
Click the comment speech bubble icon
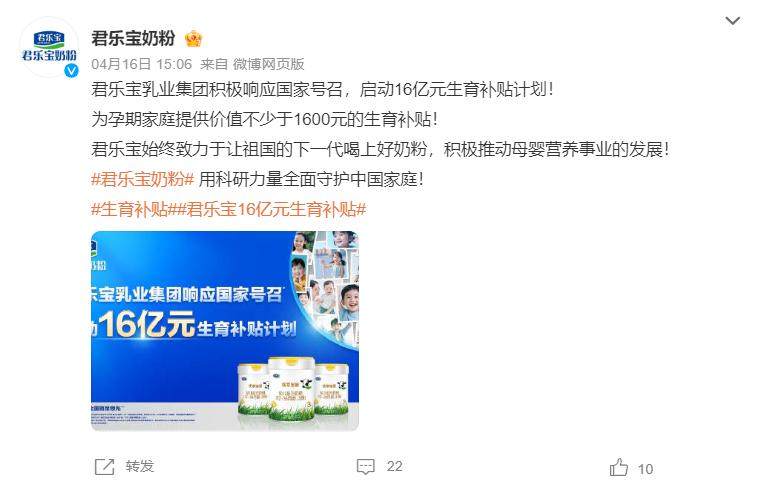click(365, 467)
